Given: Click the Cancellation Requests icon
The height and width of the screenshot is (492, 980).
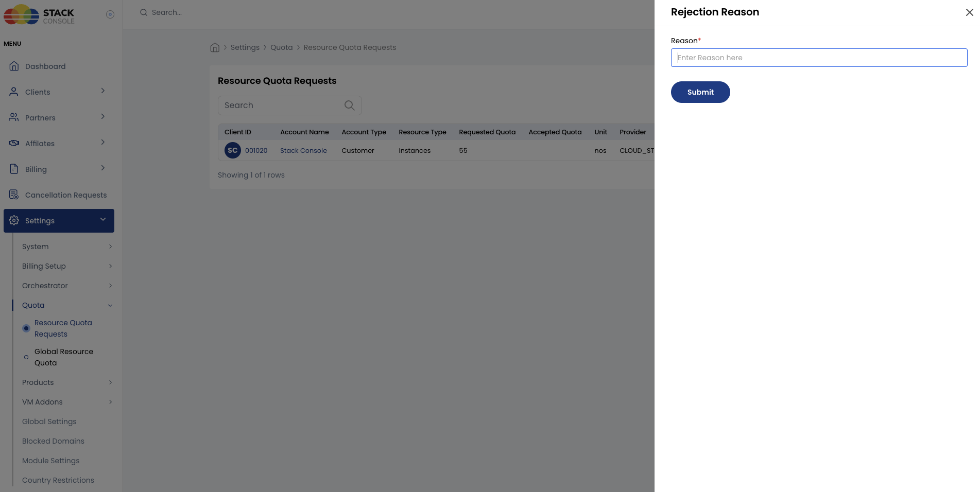Looking at the screenshot, I should tap(14, 195).
